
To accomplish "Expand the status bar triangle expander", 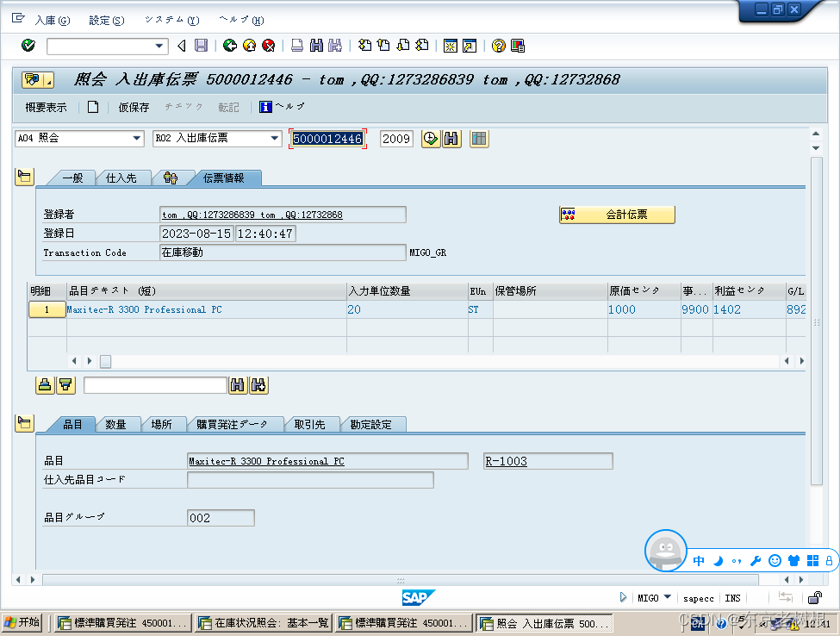I will (623, 597).
